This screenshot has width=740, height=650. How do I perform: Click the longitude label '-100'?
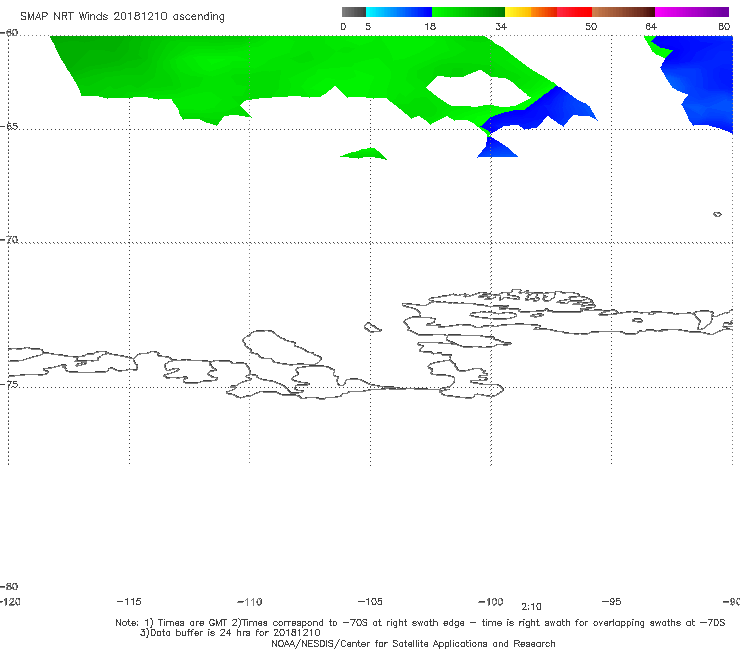[491, 601]
